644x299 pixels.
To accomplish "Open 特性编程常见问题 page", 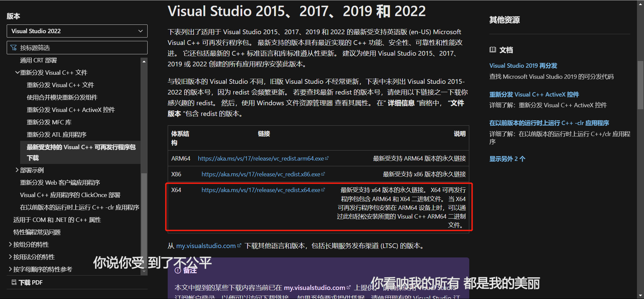I will [x=37, y=232].
